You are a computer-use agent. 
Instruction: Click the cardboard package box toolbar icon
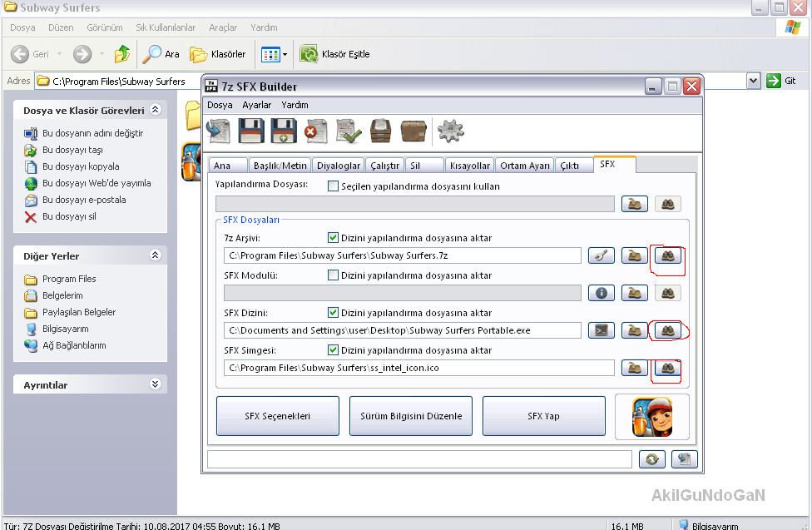[x=413, y=131]
